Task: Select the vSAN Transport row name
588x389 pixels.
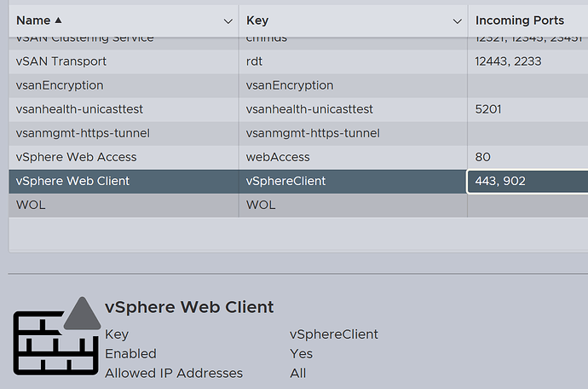Action: coord(61,61)
